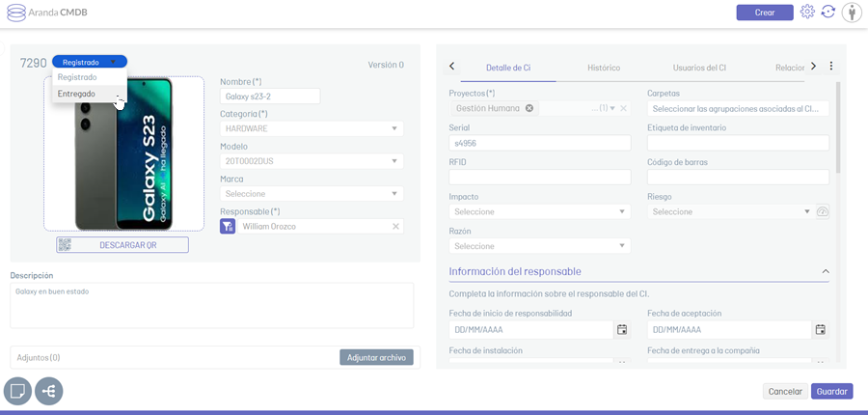Click the Serial input field
The height and width of the screenshot is (415, 868).
pos(540,143)
